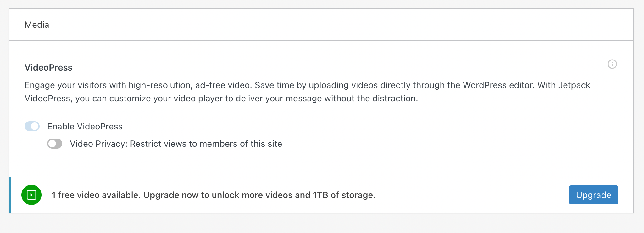Click the Upgrade button

pos(593,195)
